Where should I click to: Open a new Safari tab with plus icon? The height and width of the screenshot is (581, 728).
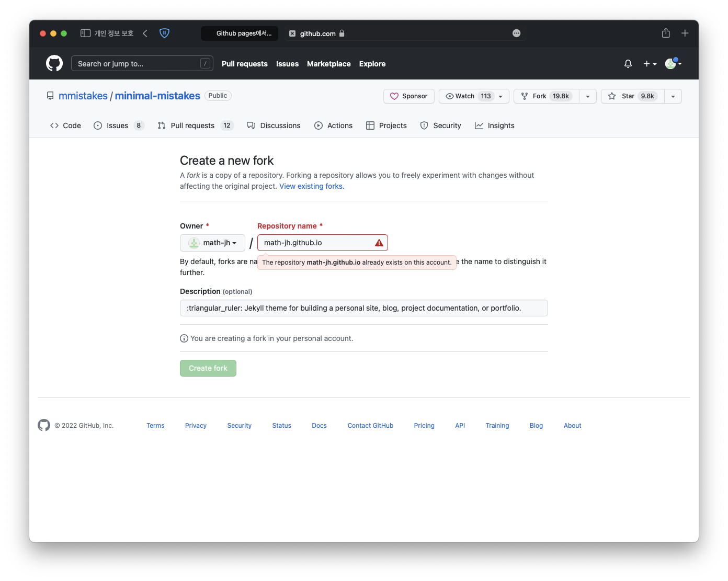click(x=685, y=33)
